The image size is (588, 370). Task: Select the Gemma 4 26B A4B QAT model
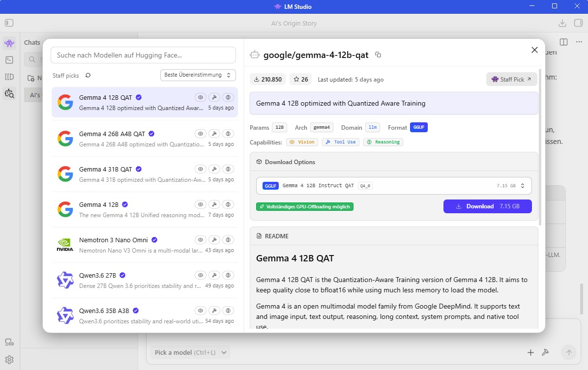point(145,139)
